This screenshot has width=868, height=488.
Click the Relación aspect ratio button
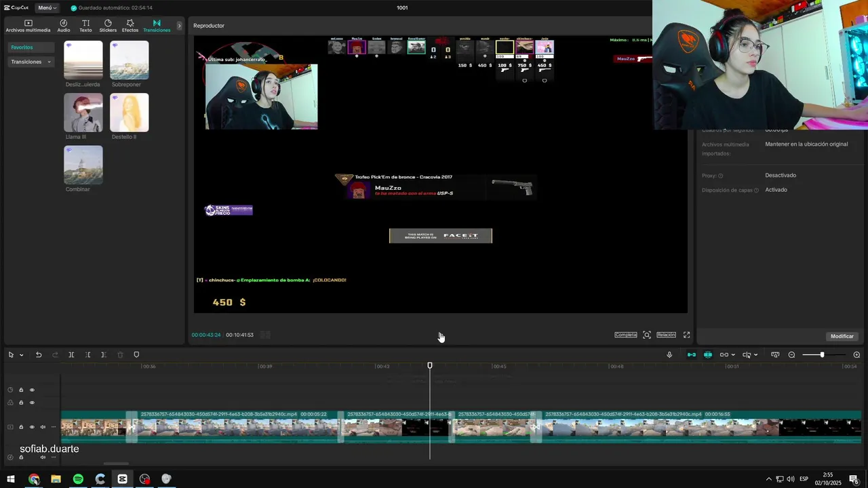point(666,335)
